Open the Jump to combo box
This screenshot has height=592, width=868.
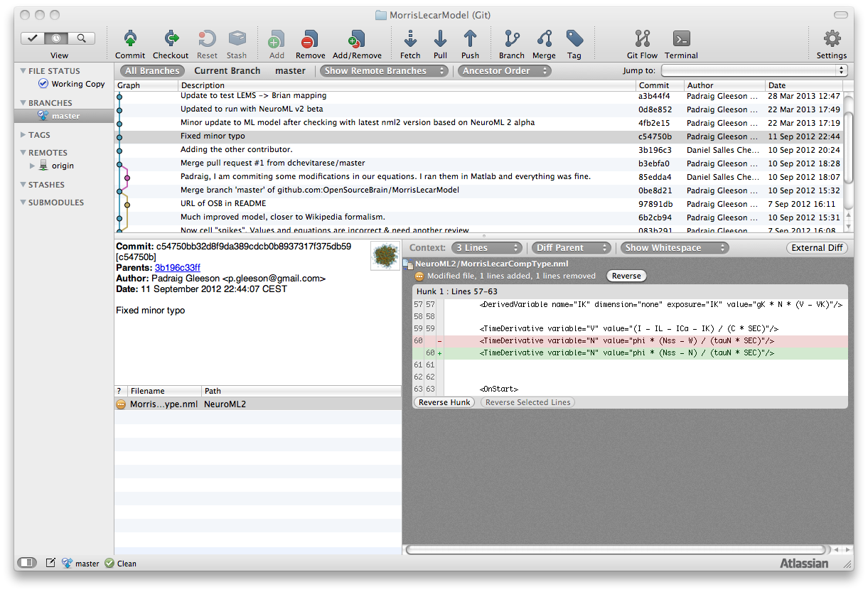click(754, 70)
